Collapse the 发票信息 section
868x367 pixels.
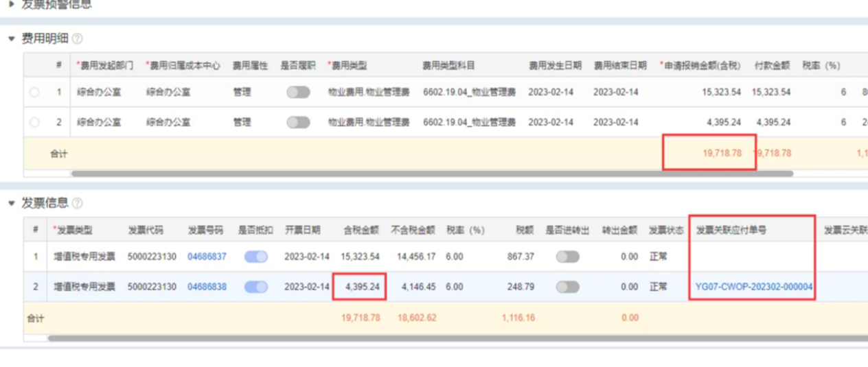pos(12,203)
